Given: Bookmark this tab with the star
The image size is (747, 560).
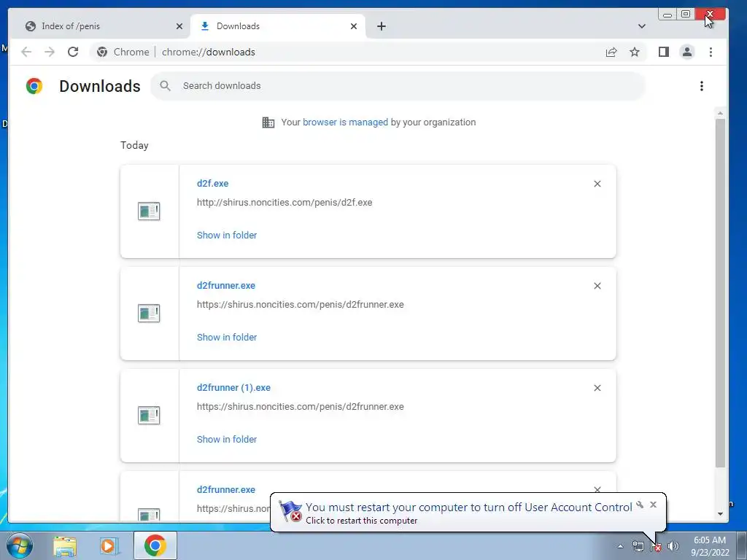Looking at the screenshot, I should click(x=635, y=52).
